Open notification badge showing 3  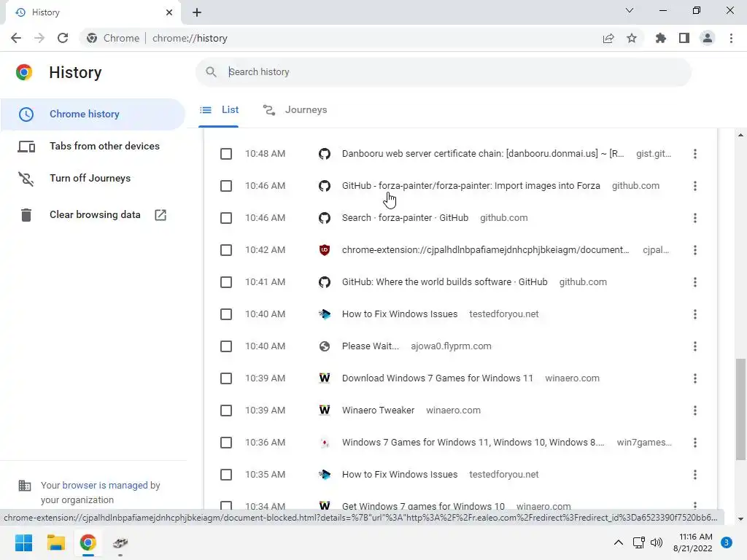click(727, 542)
